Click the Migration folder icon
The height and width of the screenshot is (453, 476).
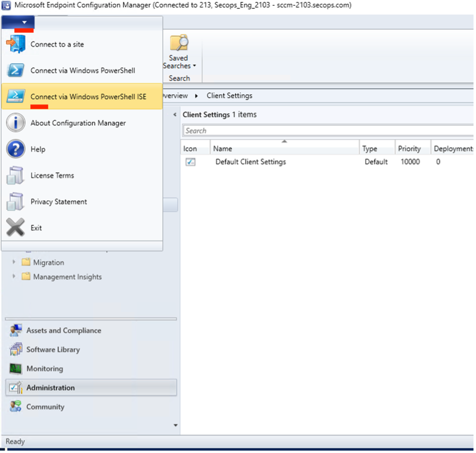pyautogui.click(x=26, y=262)
